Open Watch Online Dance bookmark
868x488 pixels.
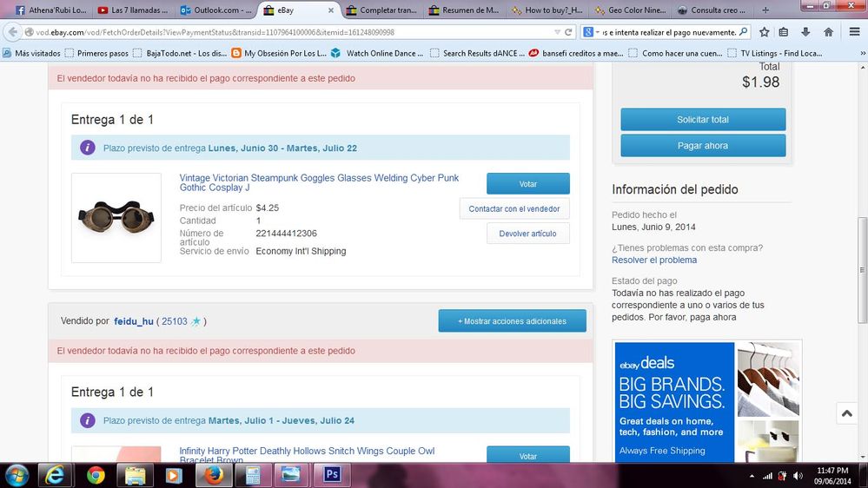(378, 53)
